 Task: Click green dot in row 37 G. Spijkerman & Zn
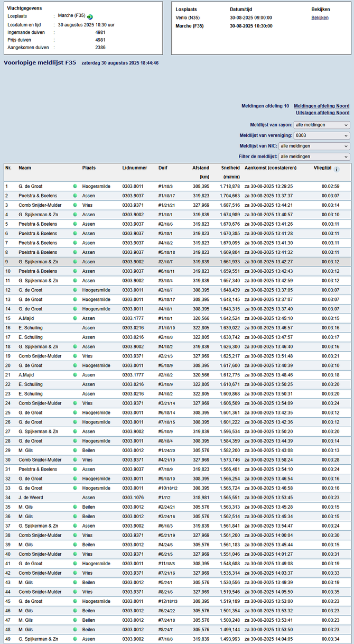click(75, 526)
